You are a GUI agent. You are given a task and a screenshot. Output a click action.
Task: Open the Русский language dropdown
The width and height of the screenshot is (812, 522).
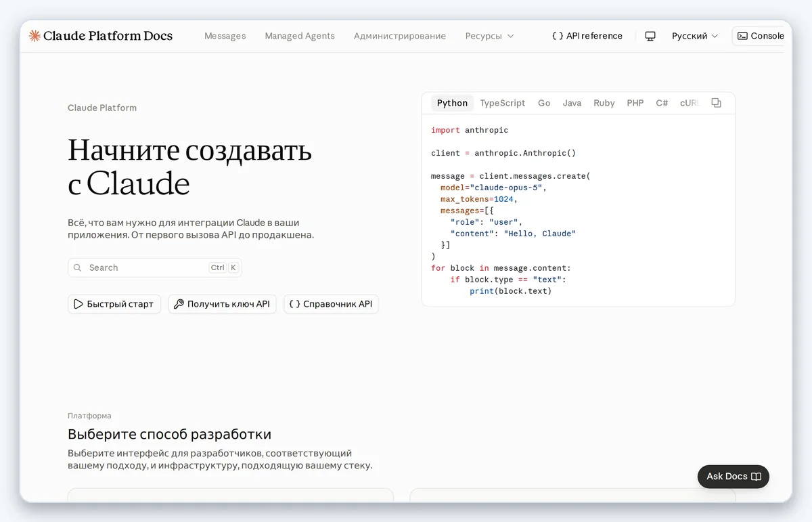(695, 36)
